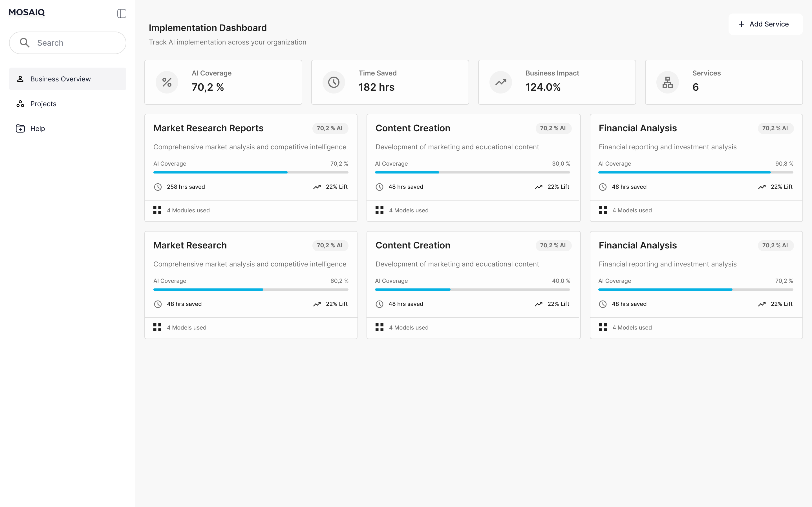Click the Services hierarchy icon
This screenshot has height=507, width=812.
667,82
